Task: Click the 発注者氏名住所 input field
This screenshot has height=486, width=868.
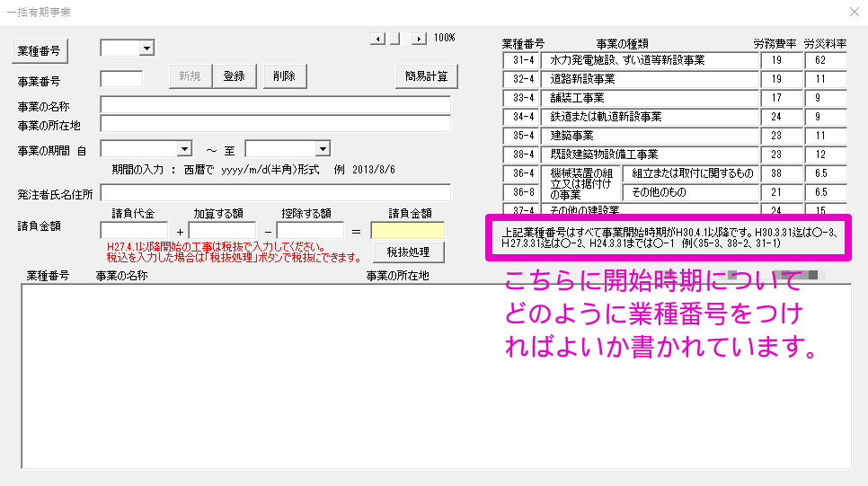Action: [x=275, y=192]
